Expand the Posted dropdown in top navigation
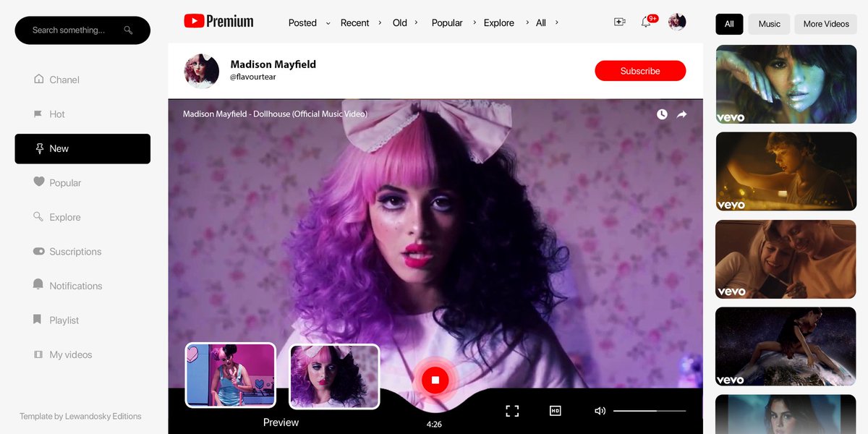 (x=328, y=23)
